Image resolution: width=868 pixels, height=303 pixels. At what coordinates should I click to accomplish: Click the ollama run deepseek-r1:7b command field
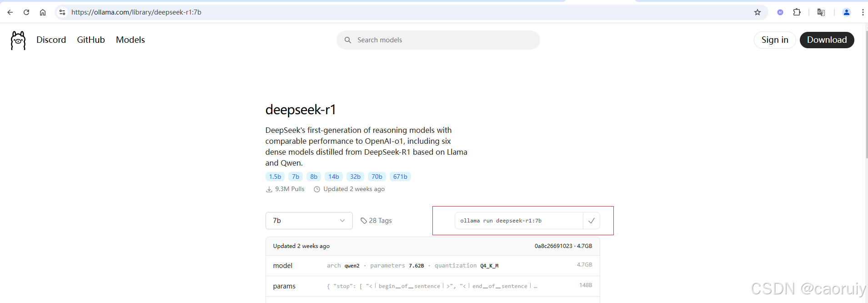[519, 221]
